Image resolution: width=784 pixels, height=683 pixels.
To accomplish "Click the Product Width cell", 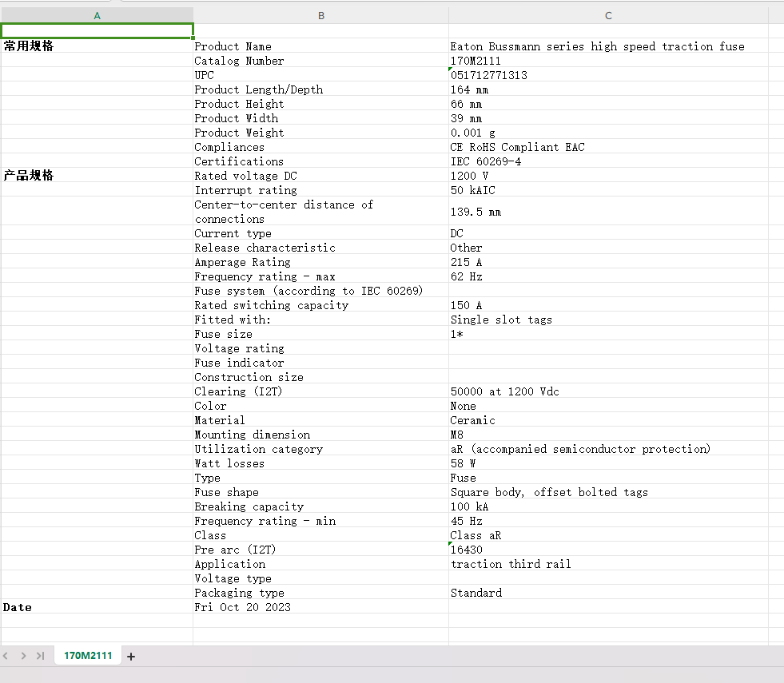I will point(321,118).
